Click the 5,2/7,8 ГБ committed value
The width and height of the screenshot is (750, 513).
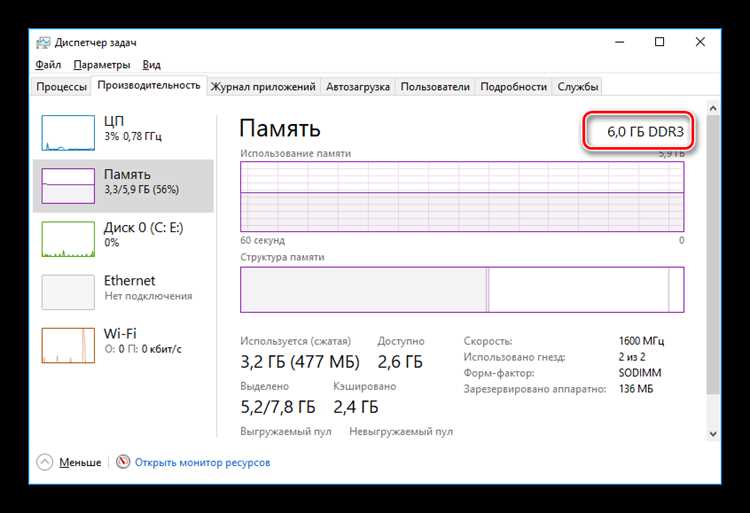[x=278, y=407]
